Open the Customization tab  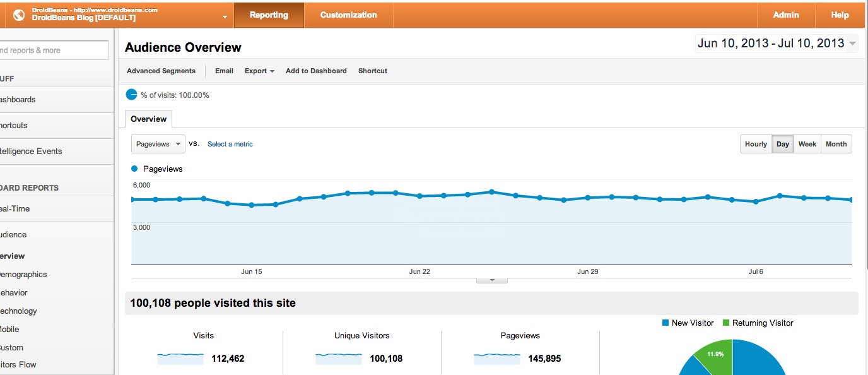click(x=348, y=15)
